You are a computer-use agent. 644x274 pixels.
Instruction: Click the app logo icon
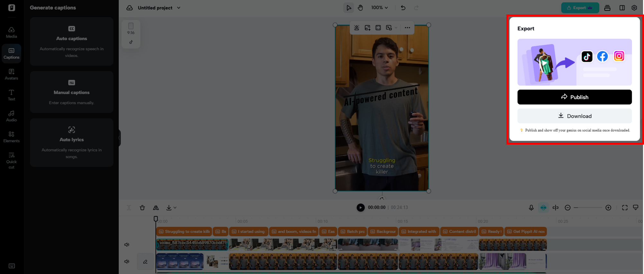(x=12, y=8)
